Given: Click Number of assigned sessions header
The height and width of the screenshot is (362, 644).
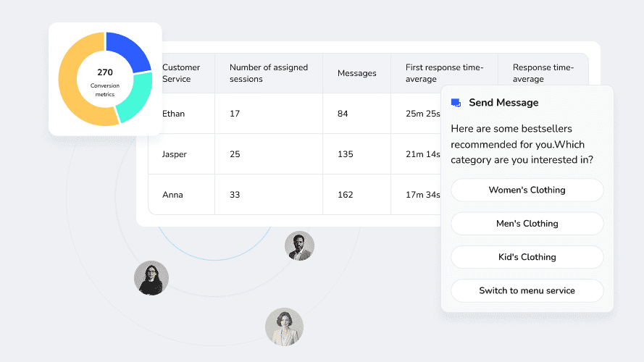Looking at the screenshot, I should [x=269, y=73].
